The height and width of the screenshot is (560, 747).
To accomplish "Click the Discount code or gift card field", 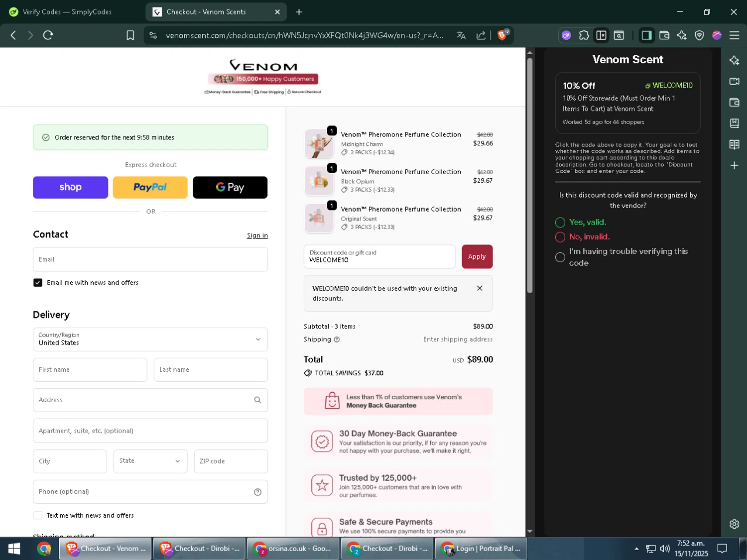I will (x=379, y=256).
